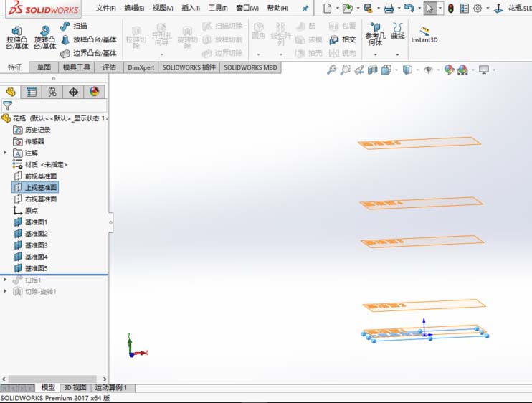Open the 相交 intersect tool
Screen dimensions: 532x403
342,39
